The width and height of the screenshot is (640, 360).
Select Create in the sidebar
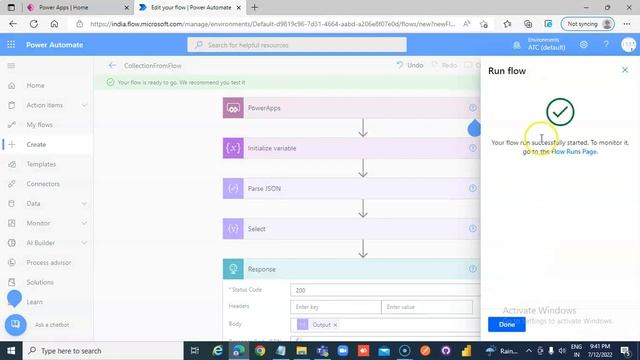36,144
